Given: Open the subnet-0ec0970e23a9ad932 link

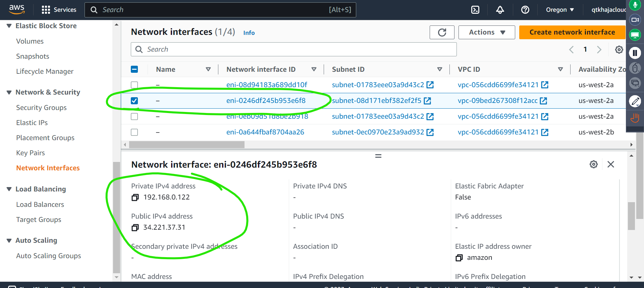Looking at the screenshot, I should [378, 132].
